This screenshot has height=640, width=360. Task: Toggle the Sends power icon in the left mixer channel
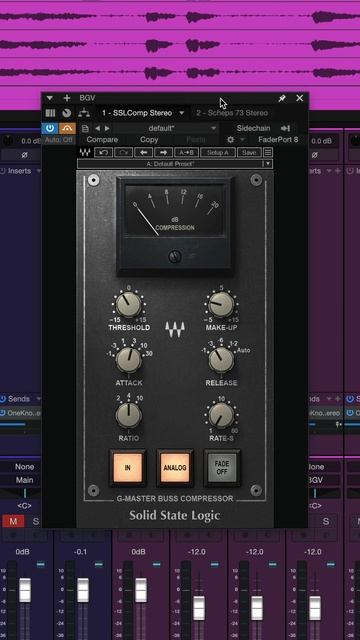3,399
